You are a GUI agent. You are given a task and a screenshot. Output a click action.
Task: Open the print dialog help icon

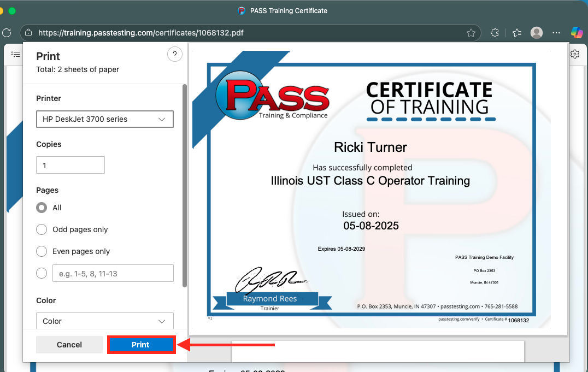click(x=175, y=55)
